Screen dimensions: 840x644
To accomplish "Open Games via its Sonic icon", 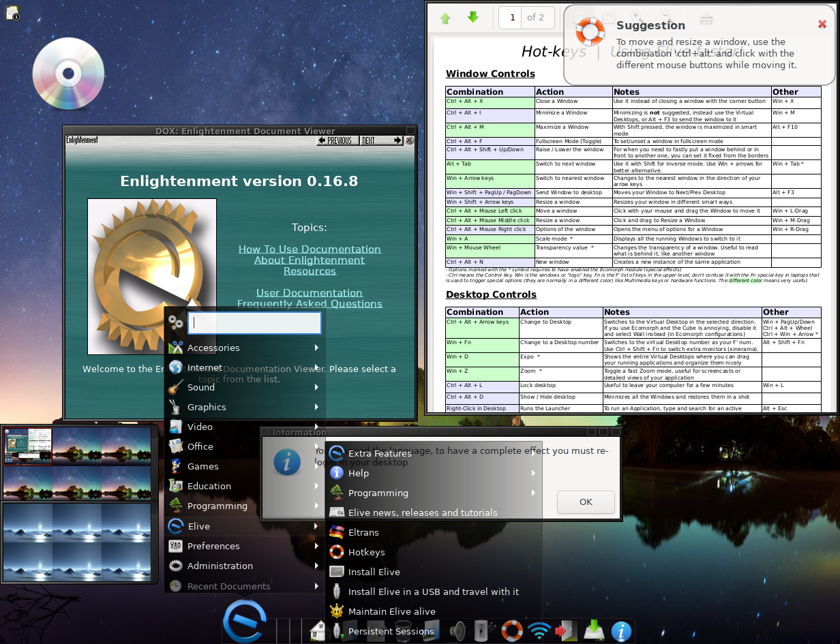I will point(176,466).
